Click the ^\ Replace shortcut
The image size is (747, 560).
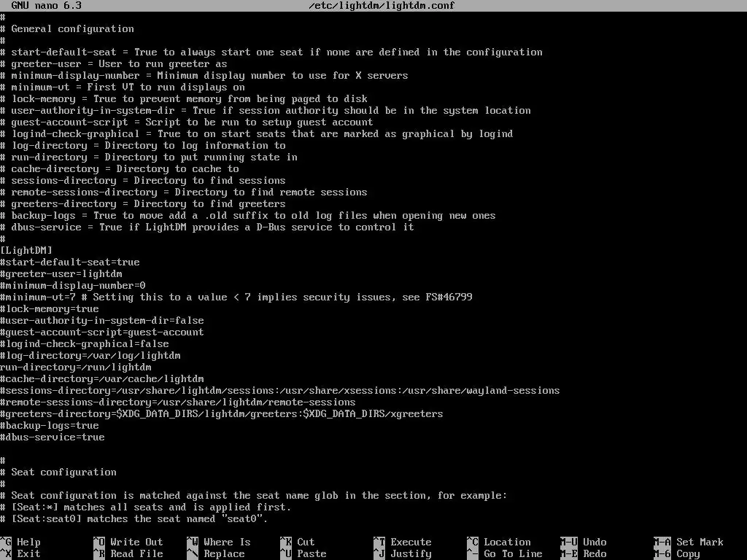[216, 554]
